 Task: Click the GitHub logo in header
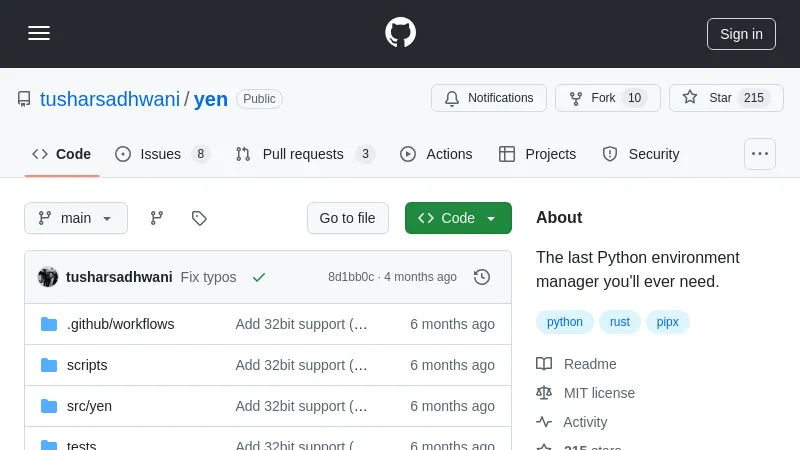pos(400,33)
